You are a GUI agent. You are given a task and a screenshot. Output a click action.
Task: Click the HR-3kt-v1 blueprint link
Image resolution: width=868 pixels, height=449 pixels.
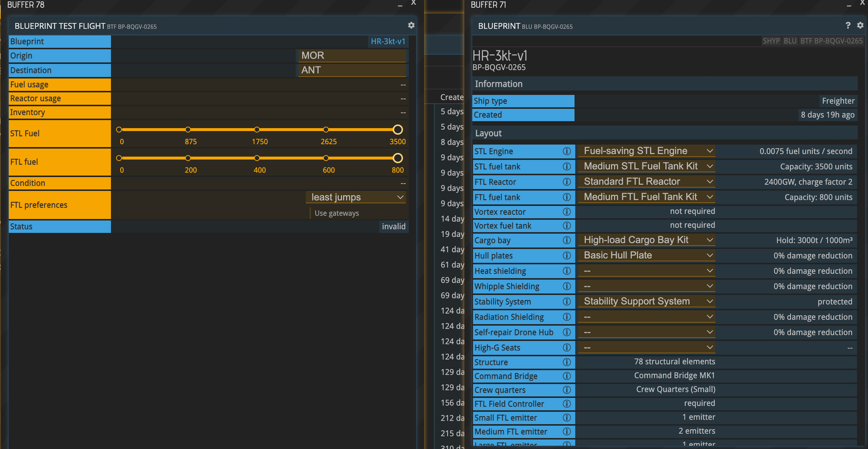pyautogui.click(x=387, y=41)
